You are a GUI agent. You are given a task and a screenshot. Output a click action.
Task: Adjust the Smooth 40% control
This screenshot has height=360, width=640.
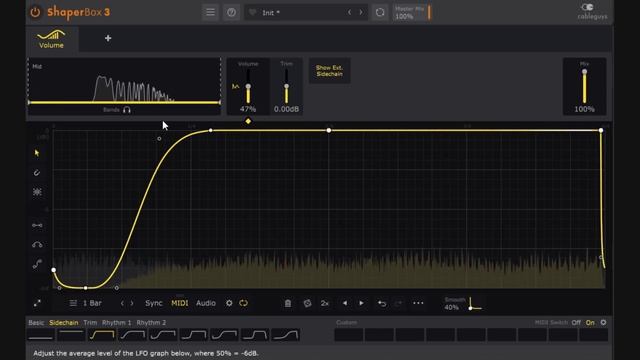tap(463, 304)
